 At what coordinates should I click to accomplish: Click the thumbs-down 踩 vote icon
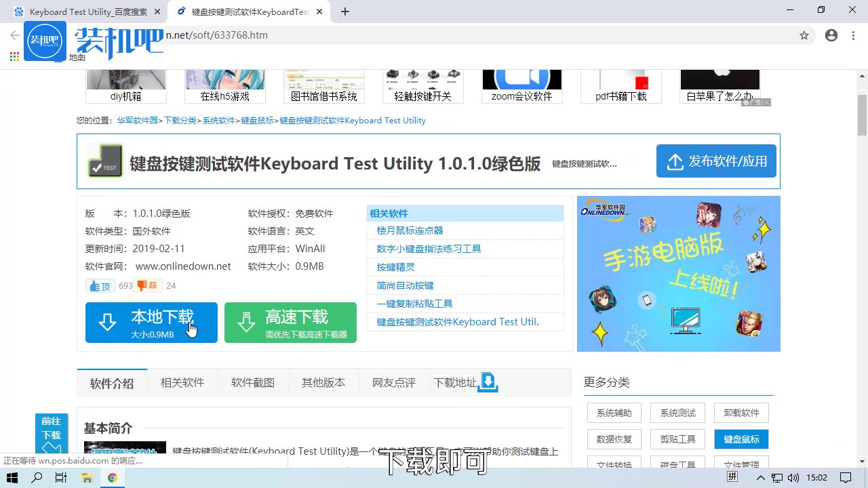point(147,285)
